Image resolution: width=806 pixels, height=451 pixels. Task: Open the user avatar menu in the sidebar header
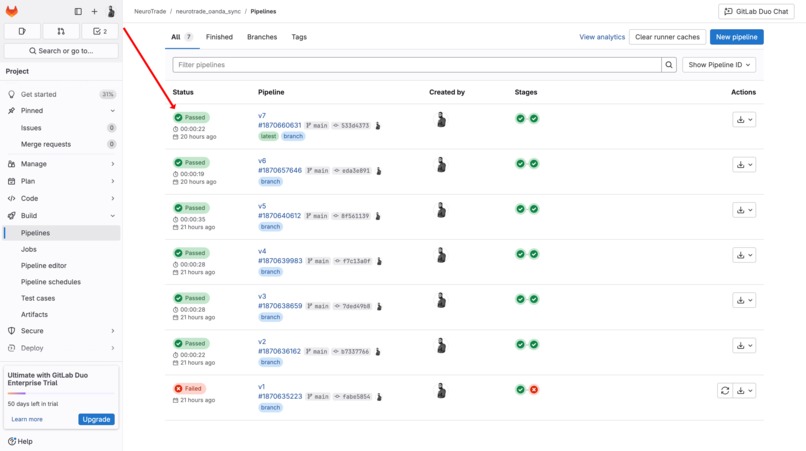tap(111, 11)
